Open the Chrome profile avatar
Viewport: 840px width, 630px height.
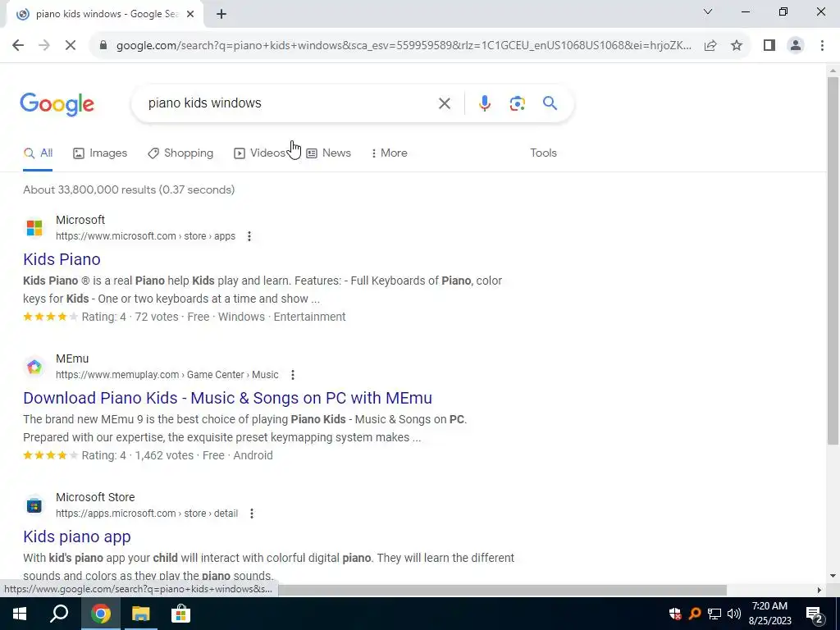pyautogui.click(x=796, y=46)
